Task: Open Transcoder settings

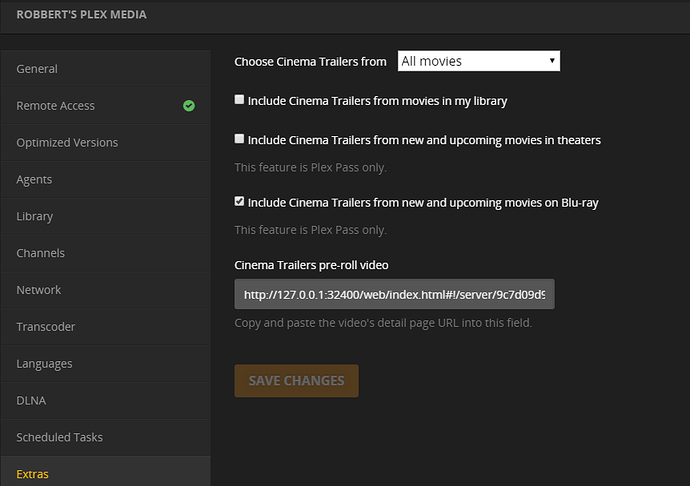Action: (x=46, y=327)
